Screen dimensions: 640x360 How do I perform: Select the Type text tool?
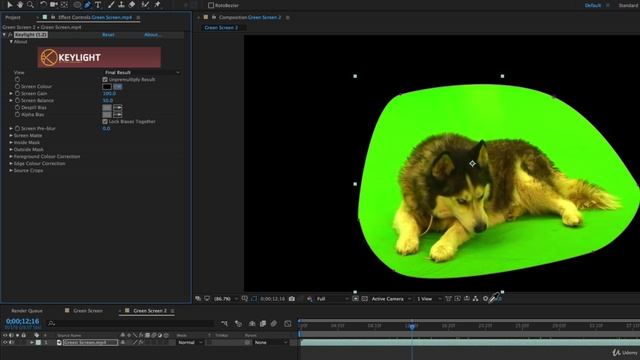pos(98,4)
